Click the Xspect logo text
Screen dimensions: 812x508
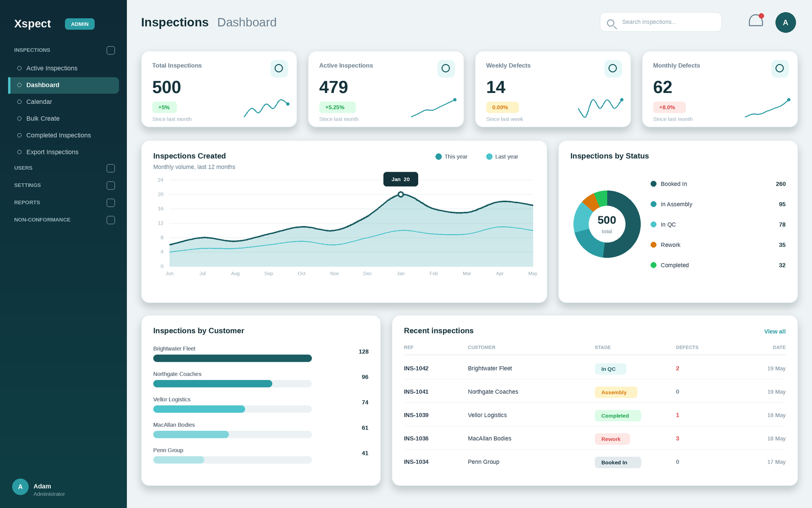click(x=32, y=23)
